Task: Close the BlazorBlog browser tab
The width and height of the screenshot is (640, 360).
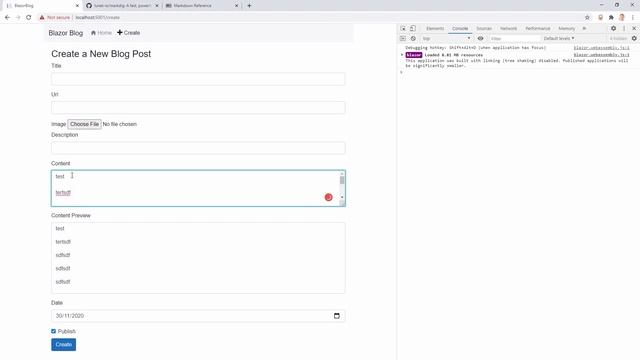Action: 77,6
